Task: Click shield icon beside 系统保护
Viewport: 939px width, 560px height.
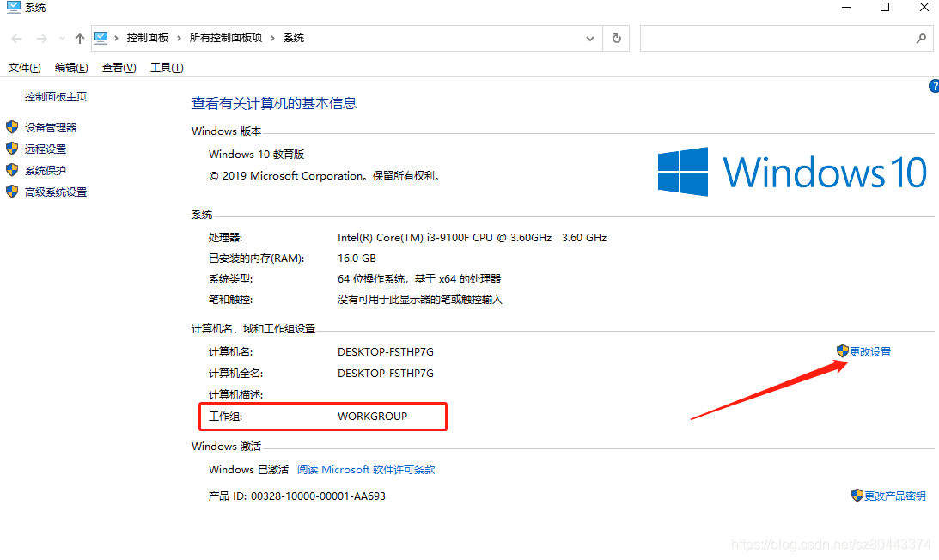Action: tap(12, 169)
